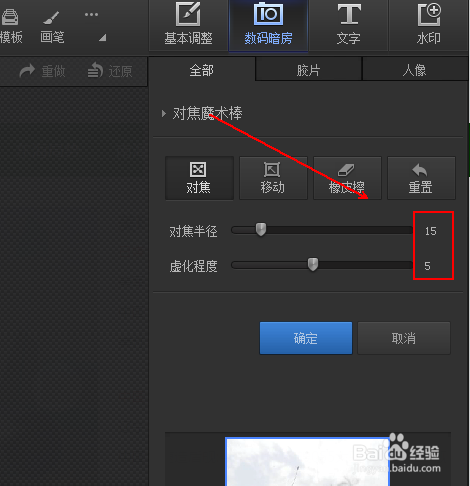Click the 取消 cancel button
The width and height of the screenshot is (470, 486).
pyautogui.click(x=404, y=338)
